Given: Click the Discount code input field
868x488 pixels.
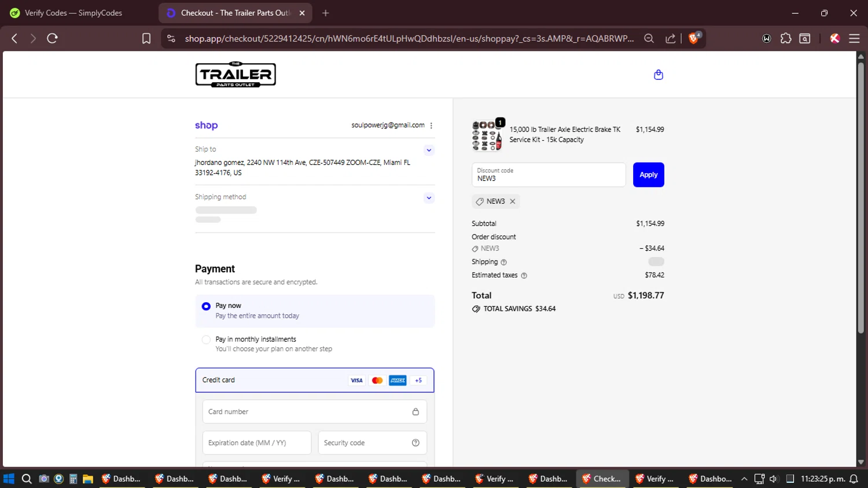Looking at the screenshot, I should [549, 175].
